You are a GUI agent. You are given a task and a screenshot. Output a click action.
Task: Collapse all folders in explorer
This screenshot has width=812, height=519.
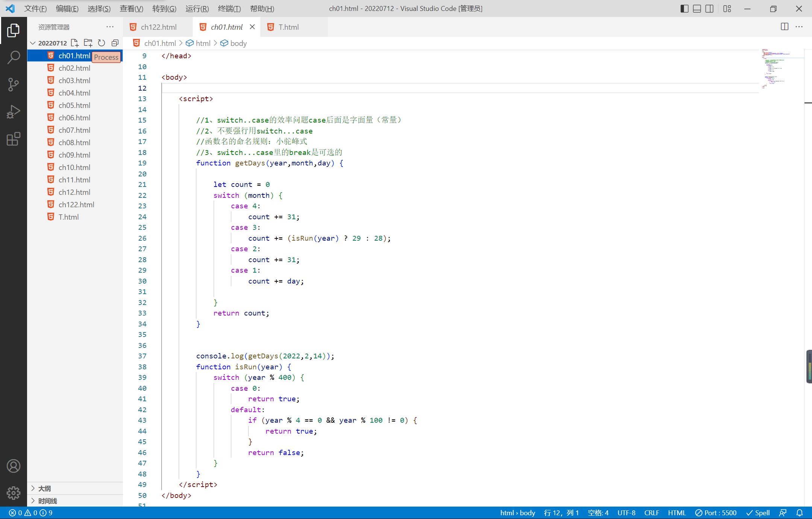[x=115, y=43]
